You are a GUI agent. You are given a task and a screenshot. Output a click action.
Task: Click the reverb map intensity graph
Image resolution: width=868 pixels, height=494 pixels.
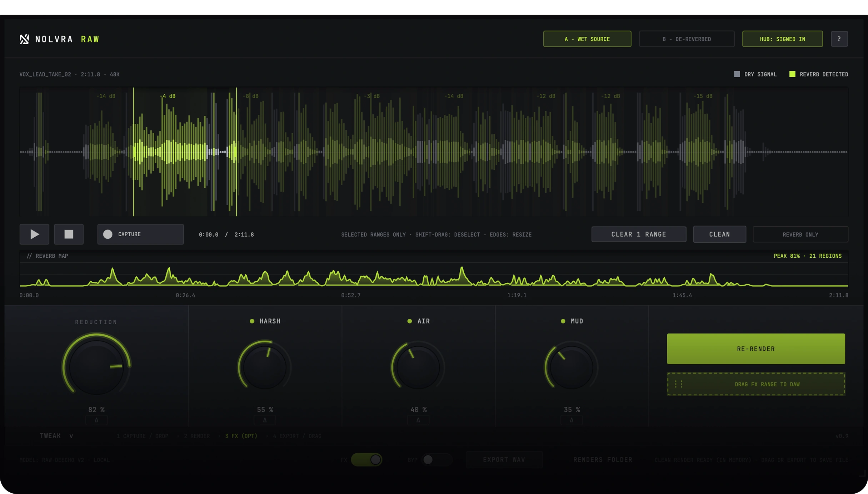(434, 275)
